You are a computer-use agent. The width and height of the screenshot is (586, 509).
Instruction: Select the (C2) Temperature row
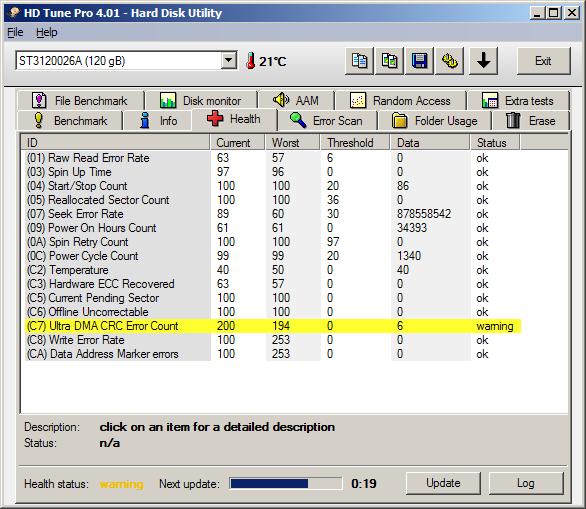coord(273,270)
